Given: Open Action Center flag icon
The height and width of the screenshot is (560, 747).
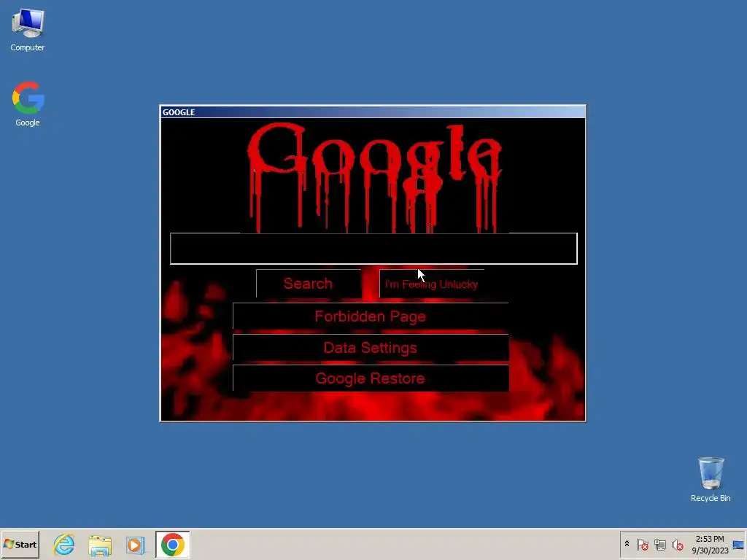Looking at the screenshot, I should point(642,544).
